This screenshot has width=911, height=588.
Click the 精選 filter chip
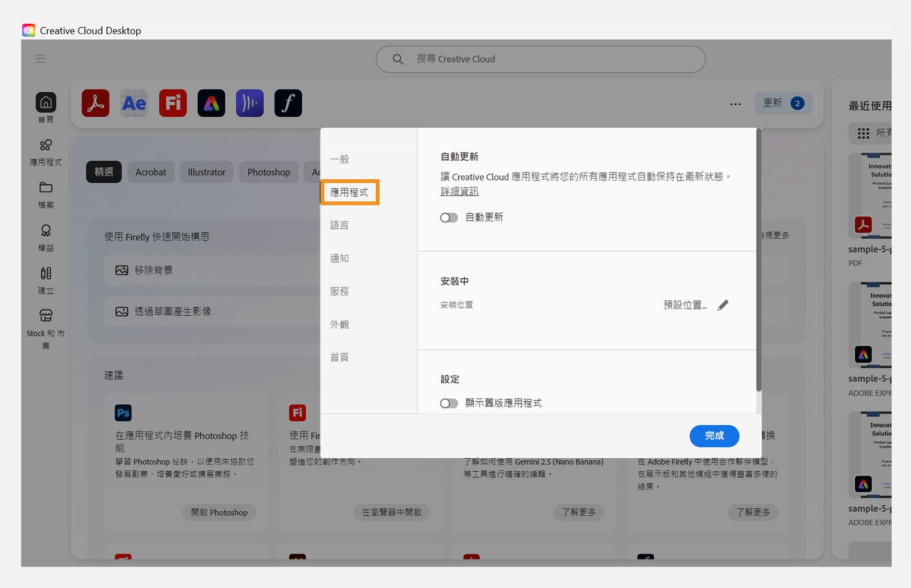pyautogui.click(x=104, y=172)
